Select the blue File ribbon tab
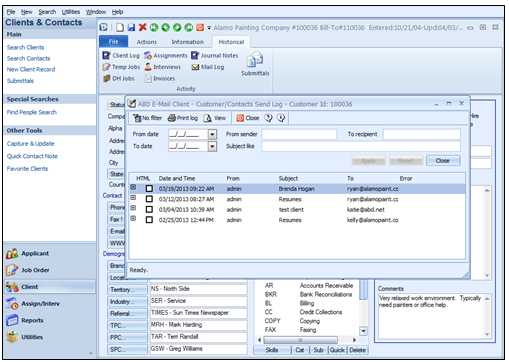 click(x=114, y=41)
